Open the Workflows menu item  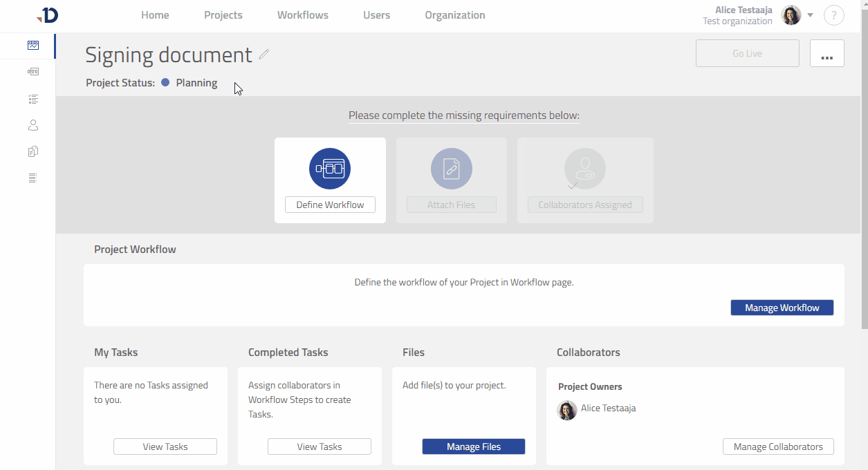click(302, 15)
